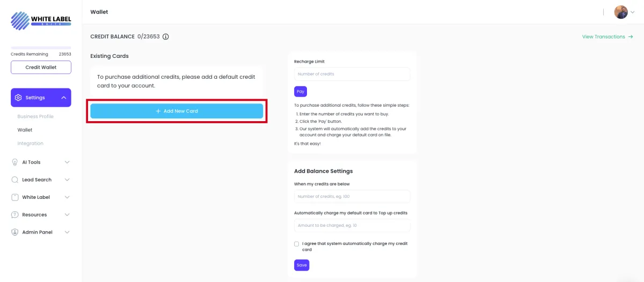Open the user profile avatar

(621, 12)
